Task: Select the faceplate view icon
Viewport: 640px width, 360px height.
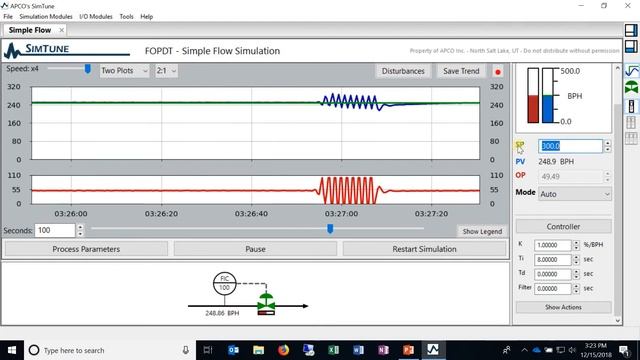Action: coord(631,106)
